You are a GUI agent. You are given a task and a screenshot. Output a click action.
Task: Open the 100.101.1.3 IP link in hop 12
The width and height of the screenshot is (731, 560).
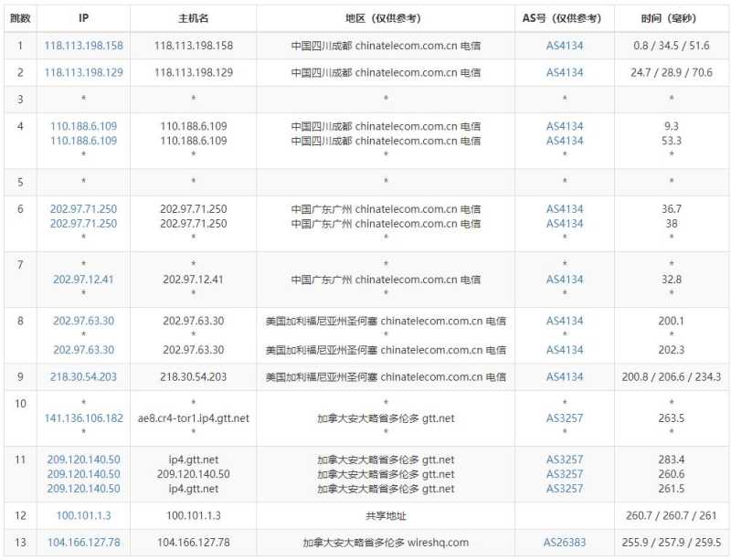(x=83, y=516)
